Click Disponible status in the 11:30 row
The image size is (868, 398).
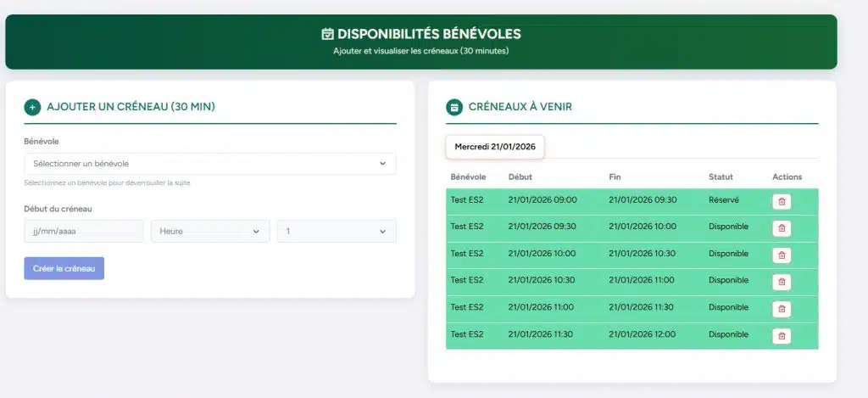[728, 334]
